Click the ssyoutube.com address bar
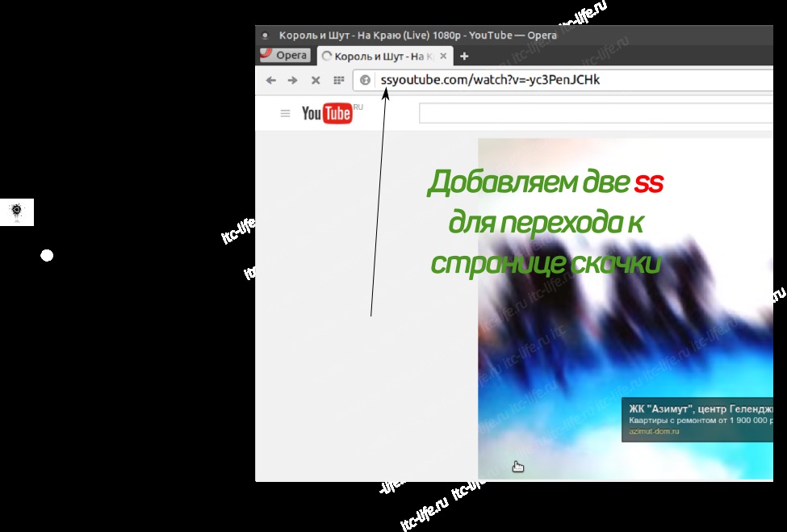This screenshot has width=787, height=532. coord(563,80)
